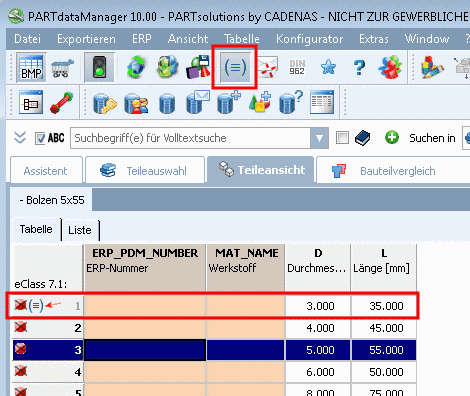Click the ERP number cell in row 3
Viewport: 470px width, 396px height.
(145, 350)
